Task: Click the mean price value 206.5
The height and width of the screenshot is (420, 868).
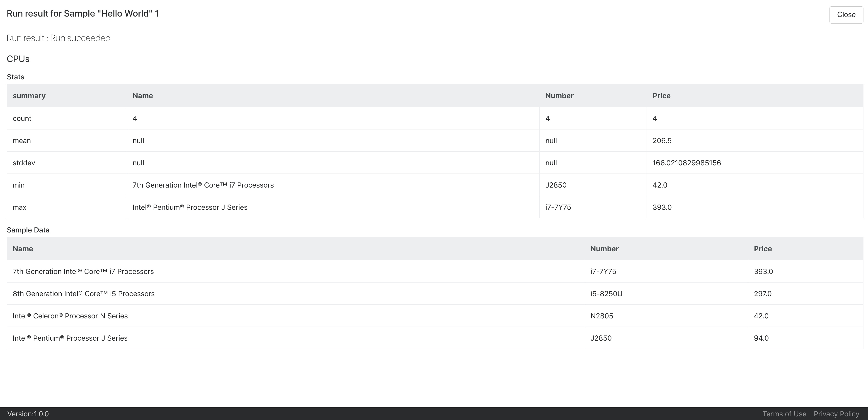Action: tap(662, 141)
